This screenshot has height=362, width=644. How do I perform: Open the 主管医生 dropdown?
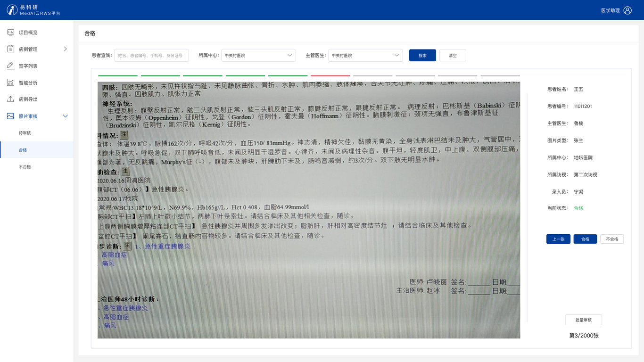365,55
